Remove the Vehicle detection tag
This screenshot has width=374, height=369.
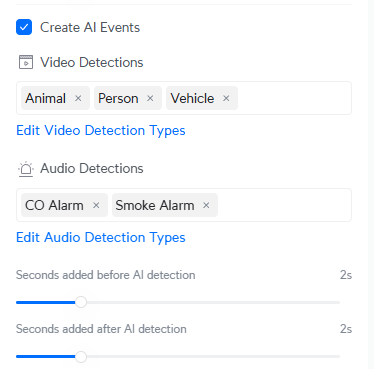coord(226,98)
